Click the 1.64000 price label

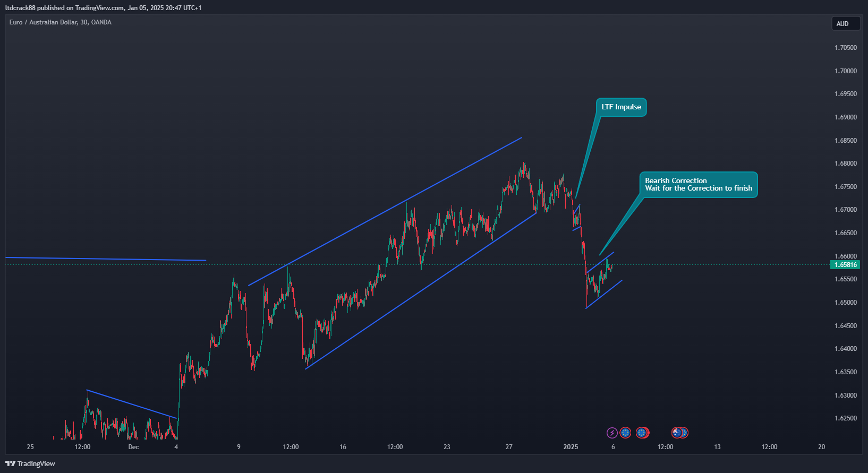click(846, 349)
